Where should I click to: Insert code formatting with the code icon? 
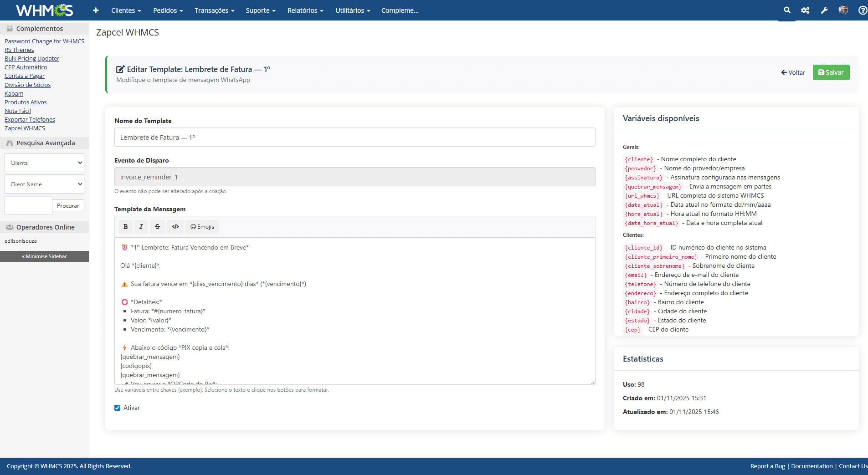coord(175,227)
